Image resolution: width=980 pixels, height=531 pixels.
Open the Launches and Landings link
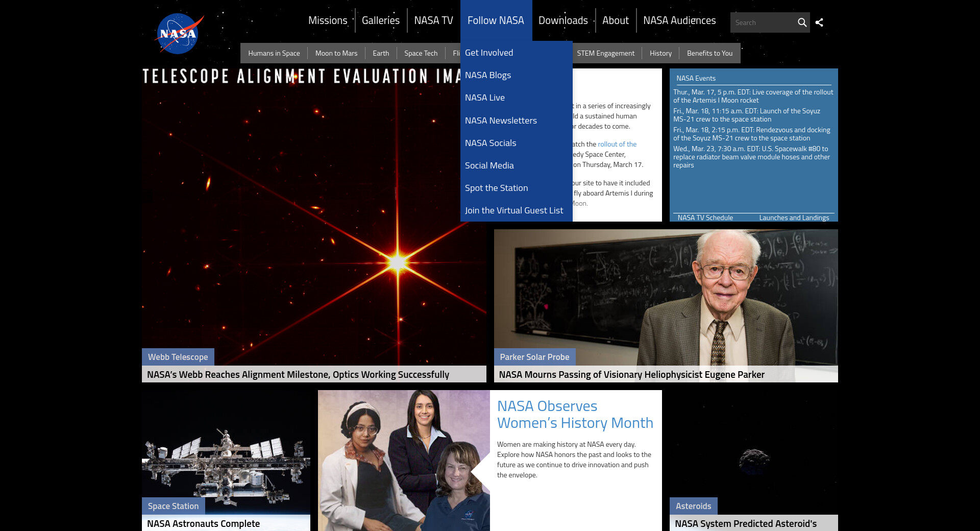pyautogui.click(x=794, y=218)
